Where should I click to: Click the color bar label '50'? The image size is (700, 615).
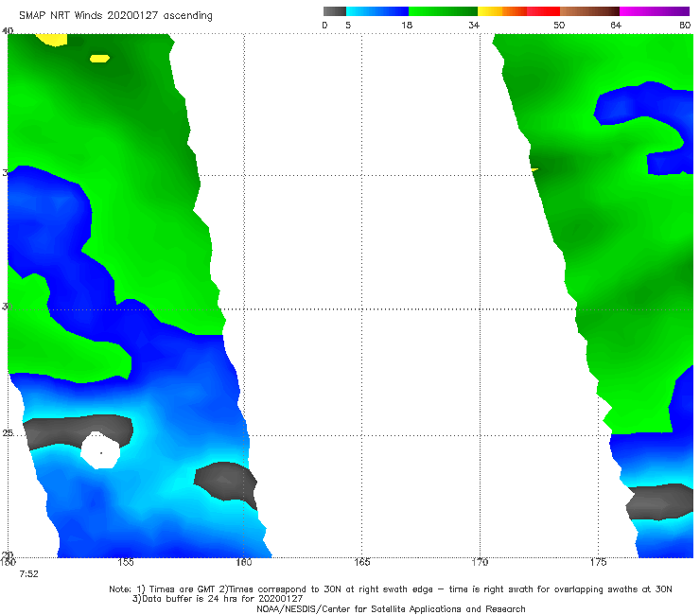point(559,25)
